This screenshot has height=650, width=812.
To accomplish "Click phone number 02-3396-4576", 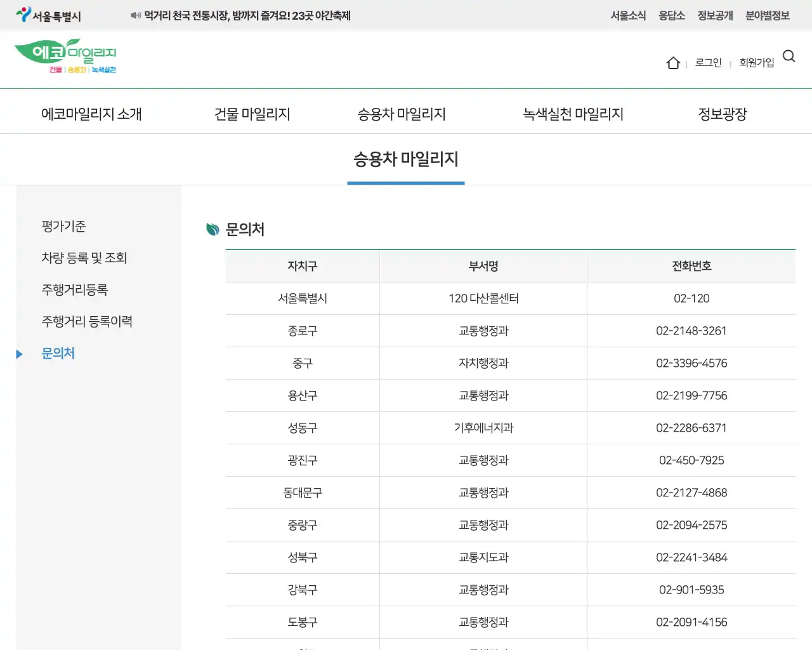I will click(x=691, y=363).
